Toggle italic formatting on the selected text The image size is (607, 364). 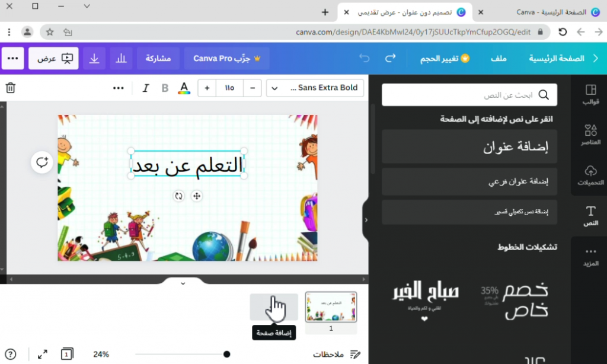[145, 87]
